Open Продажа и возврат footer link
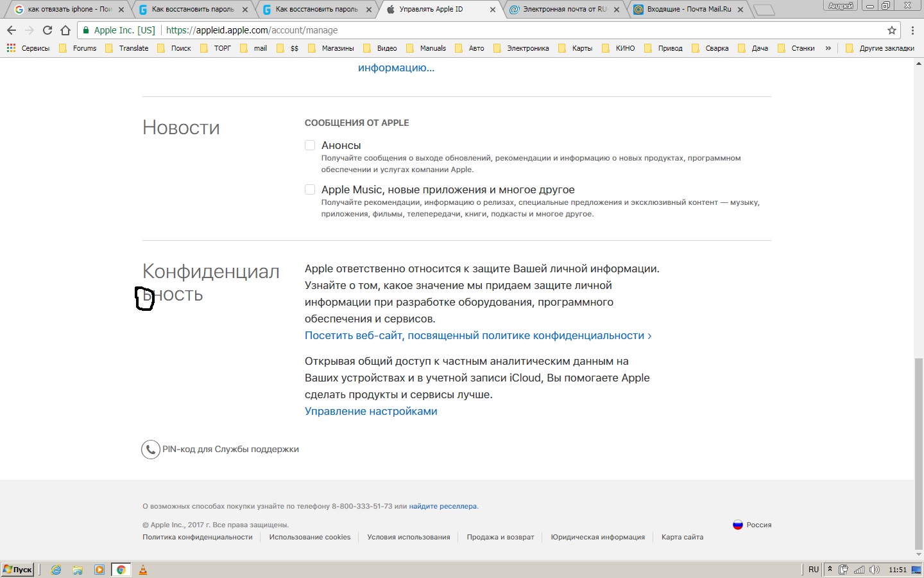This screenshot has width=924, height=578. coord(501,537)
